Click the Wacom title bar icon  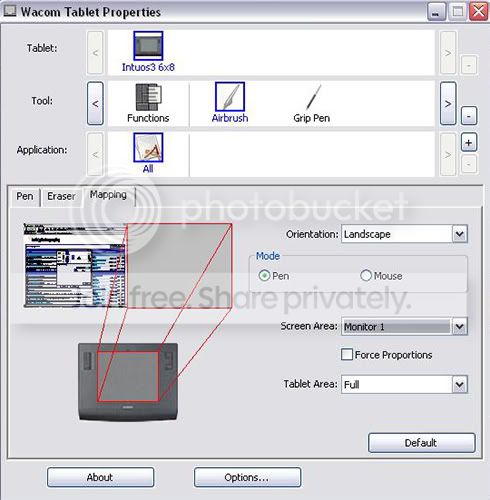click(9, 11)
